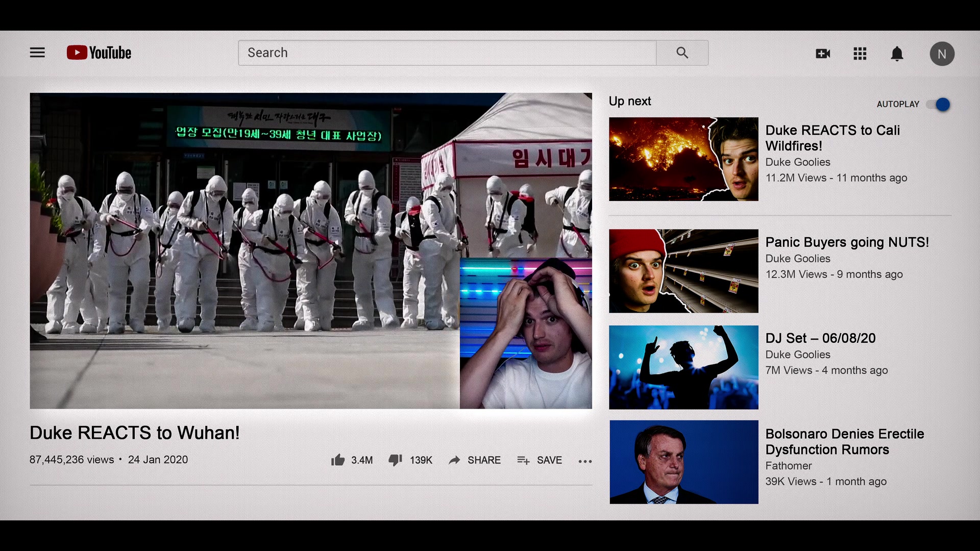Open 'Panic Buyers going NUTS!' title
The width and height of the screenshot is (980, 551).
point(847,242)
